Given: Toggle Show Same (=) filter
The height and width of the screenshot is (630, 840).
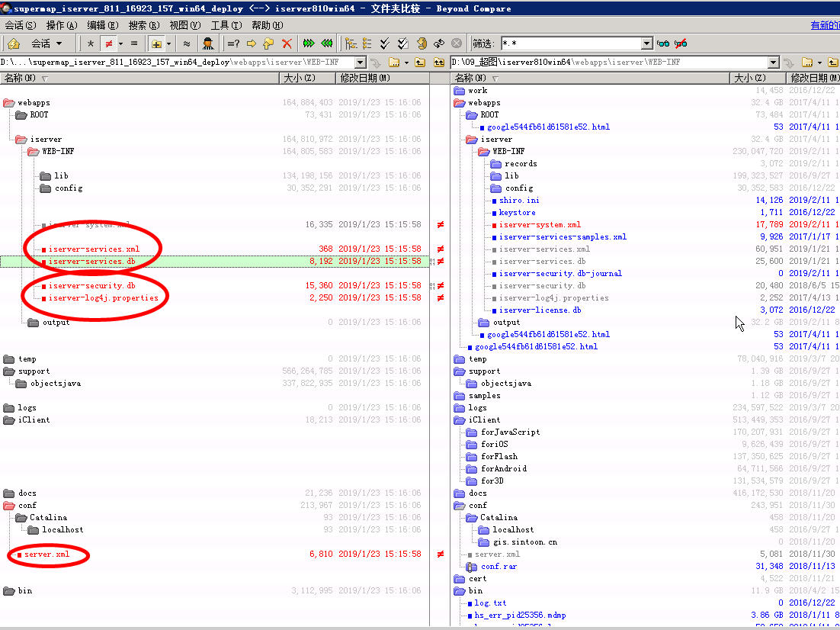Looking at the screenshot, I should pos(134,43).
